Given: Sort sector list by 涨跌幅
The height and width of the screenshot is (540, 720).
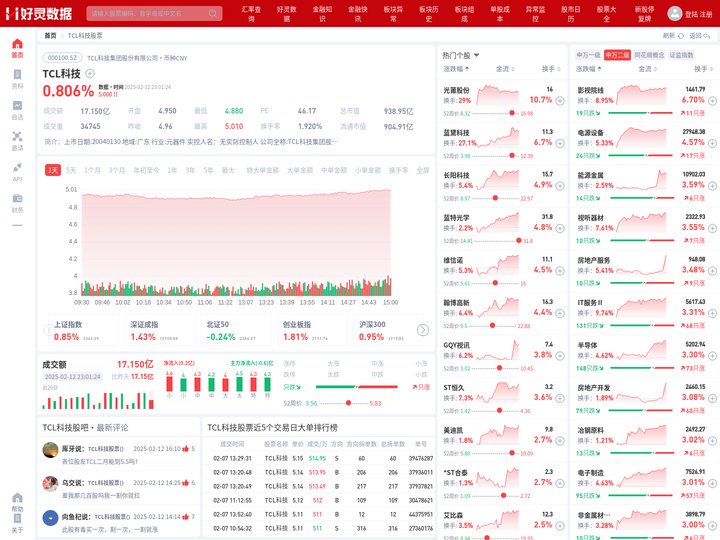Looking at the screenshot, I should pos(589,69).
